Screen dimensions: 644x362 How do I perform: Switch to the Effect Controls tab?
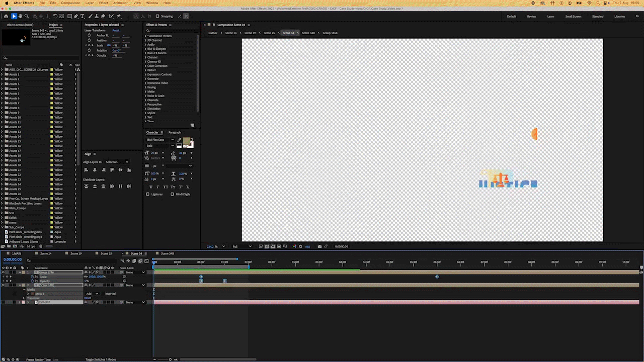point(20,25)
